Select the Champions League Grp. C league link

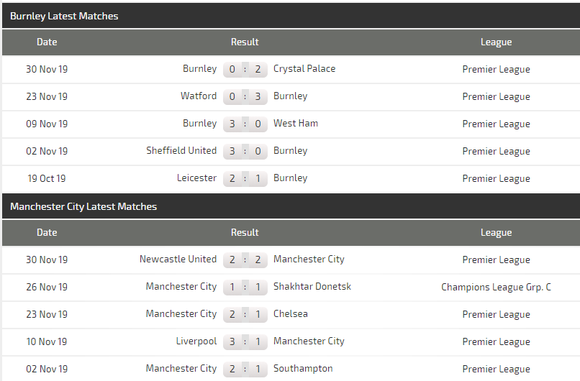pos(496,287)
